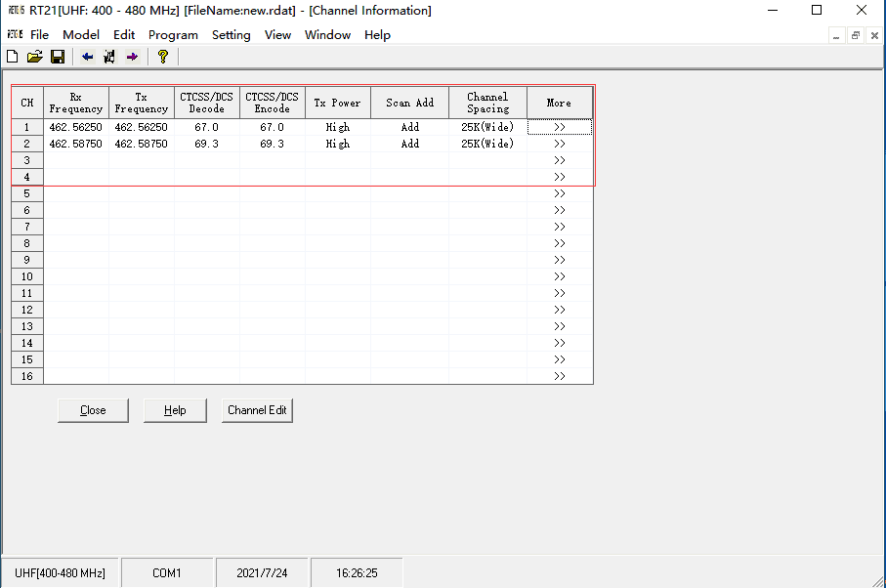
Task: Expand More options for channel 10
Action: tap(560, 276)
